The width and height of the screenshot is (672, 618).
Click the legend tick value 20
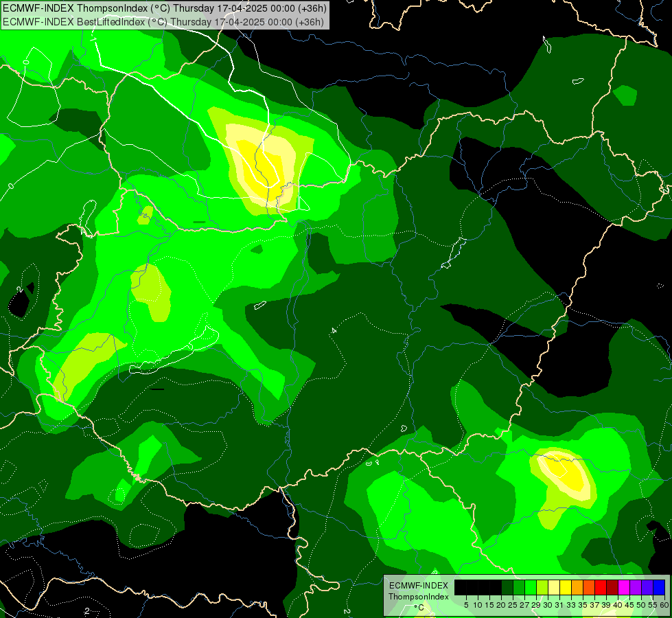(x=502, y=605)
